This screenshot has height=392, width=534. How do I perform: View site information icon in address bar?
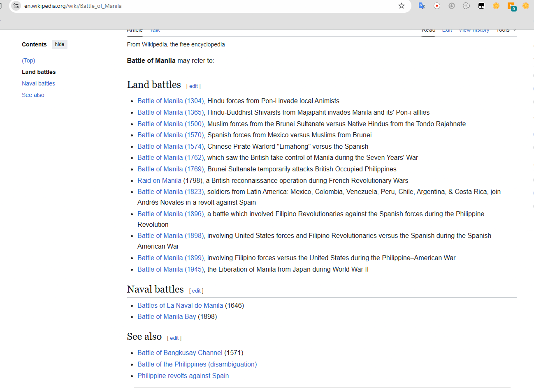(x=16, y=6)
